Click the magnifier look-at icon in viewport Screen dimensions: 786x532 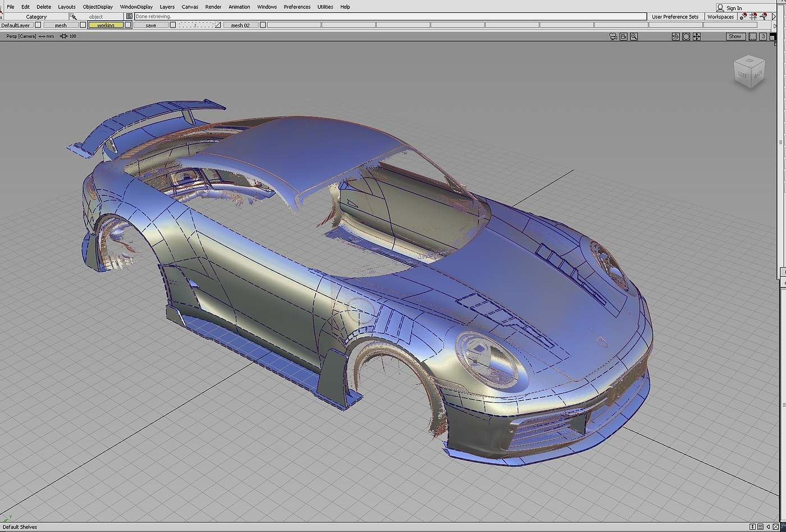coord(634,36)
